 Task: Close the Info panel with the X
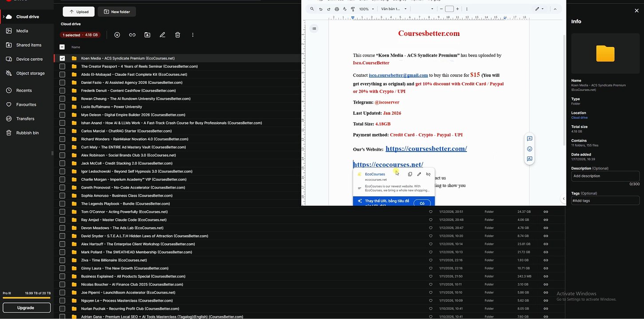[x=636, y=11]
